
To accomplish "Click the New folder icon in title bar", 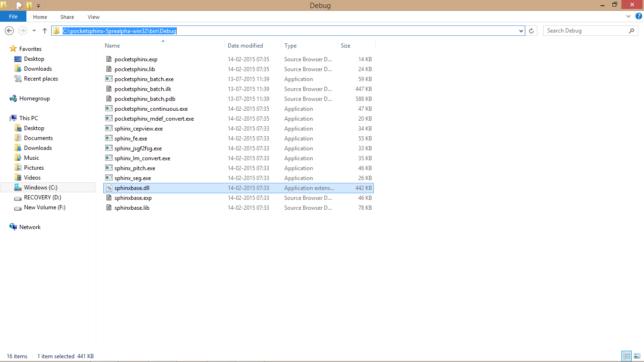I will [29, 6].
